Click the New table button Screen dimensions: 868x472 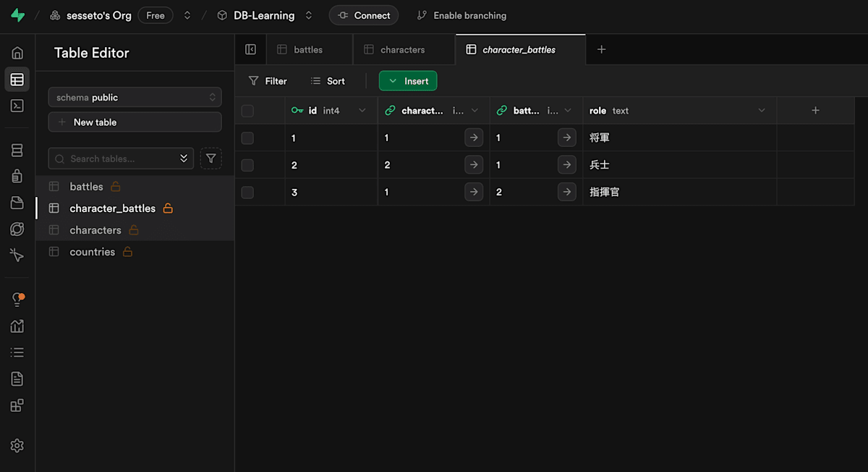click(135, 122)
